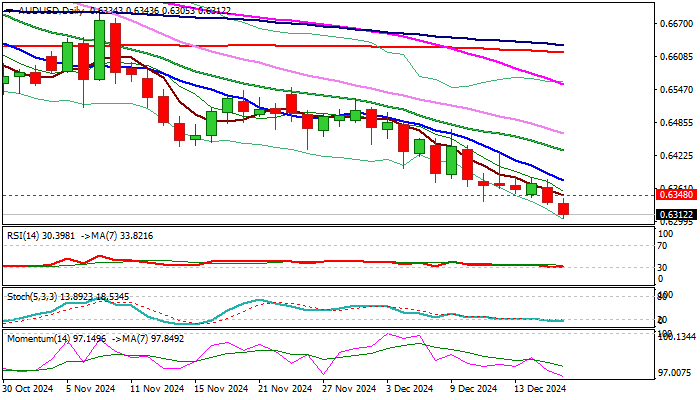The height and width of the screenshot is (400, 700).
Task: Click the AUDUSD,Daily chart title text
Action: coord(51,10)
